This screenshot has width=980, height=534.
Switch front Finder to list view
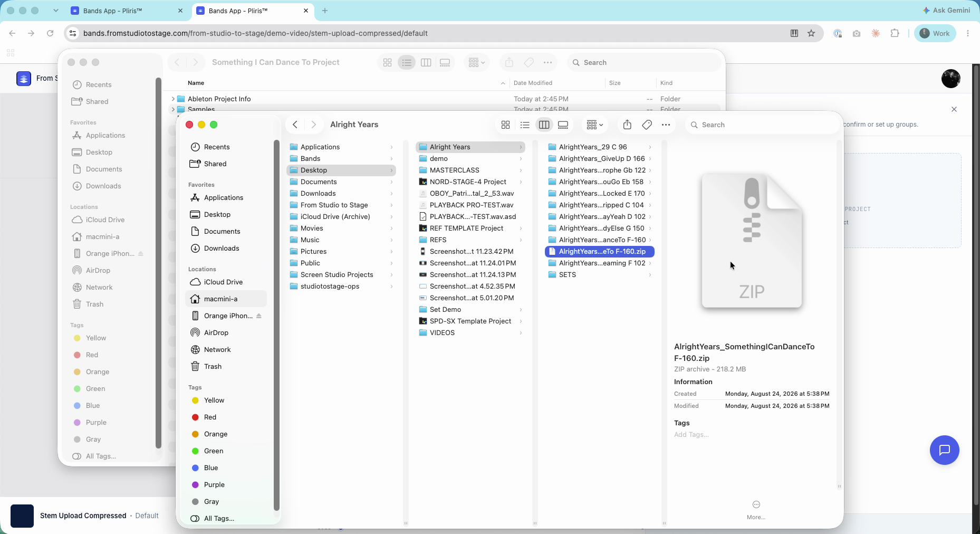tap(525, 125)
